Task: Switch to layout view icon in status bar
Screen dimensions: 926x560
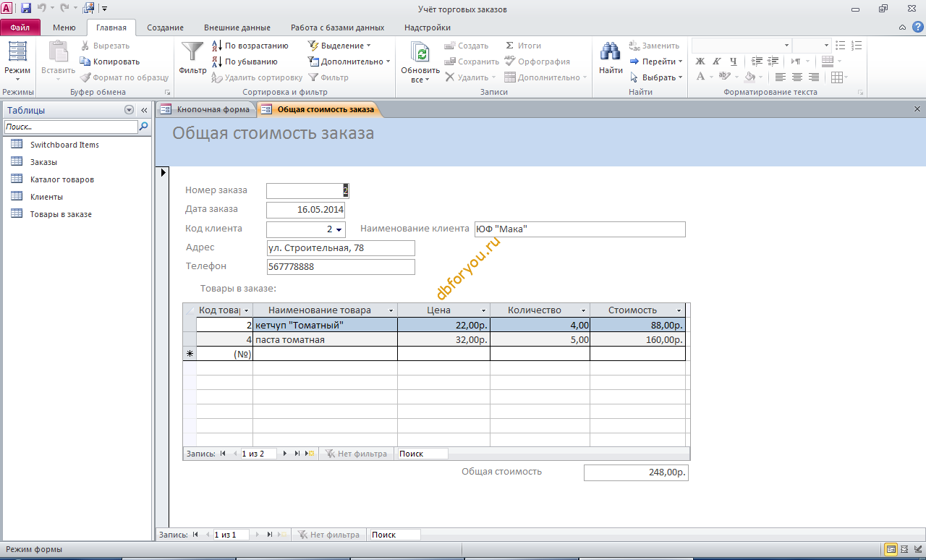Action: tap(904, 549)
